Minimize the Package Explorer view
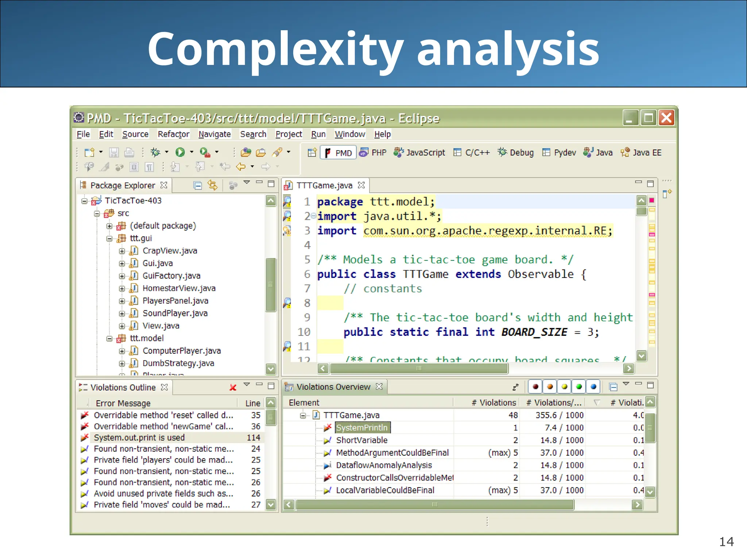Viewport: 747px width, 560px height. pyautogui.click(x=259, y=182)
